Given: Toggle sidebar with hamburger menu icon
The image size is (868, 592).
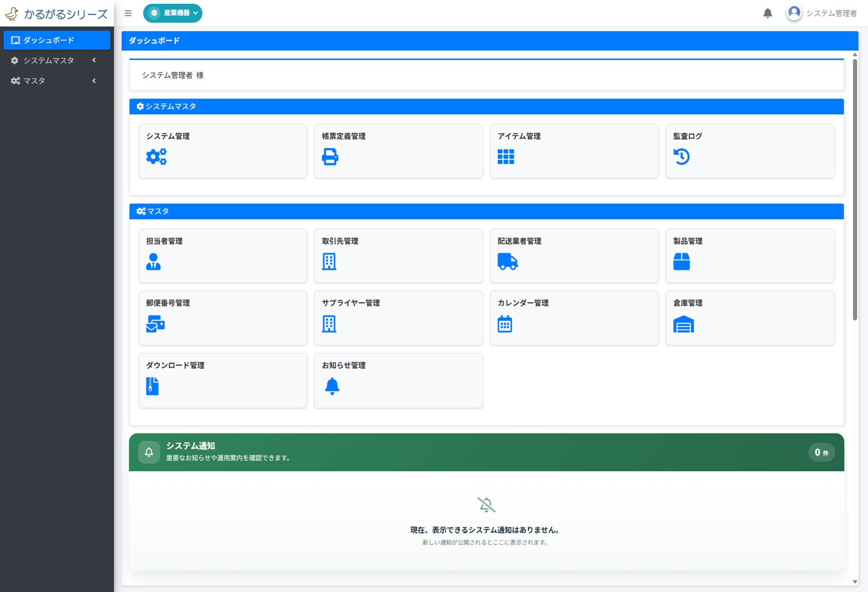Looking at the screenshot, I should pyautogui.click(x=128, y=13).
